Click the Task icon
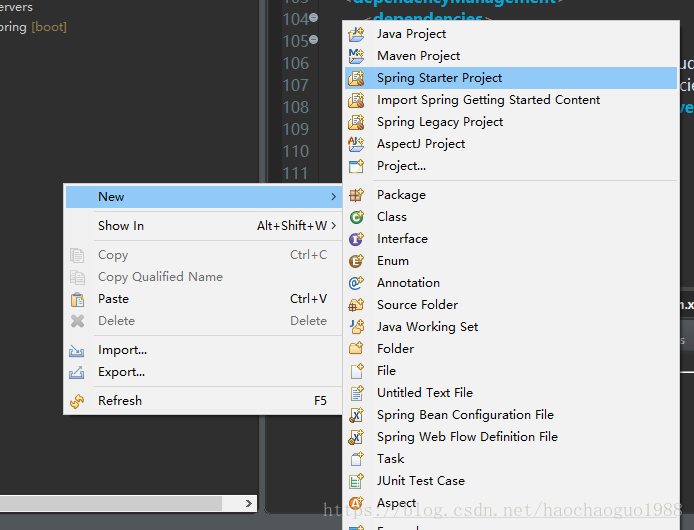Screen dimensions: 694x530 (356, 459)
